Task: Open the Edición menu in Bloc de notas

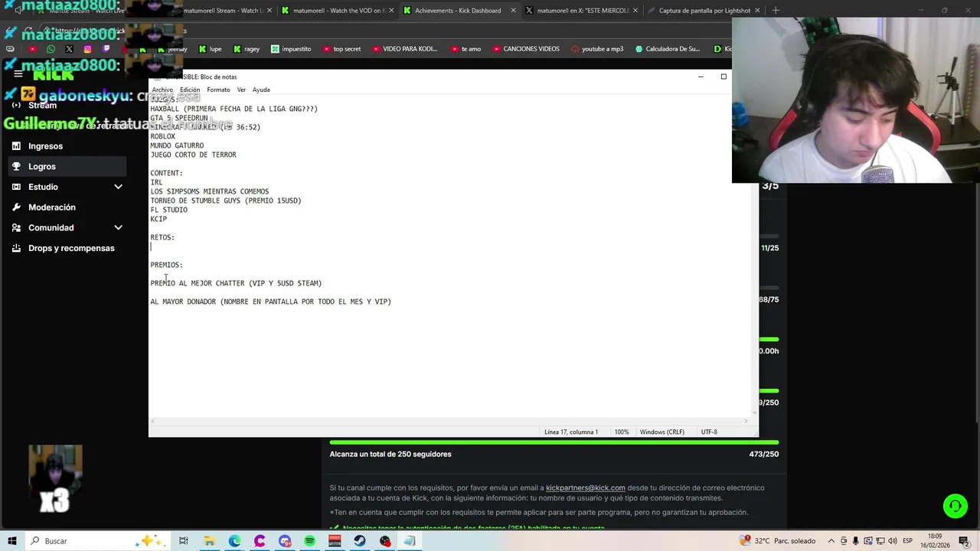Action: pyautogui.click(x=190, y=90)
